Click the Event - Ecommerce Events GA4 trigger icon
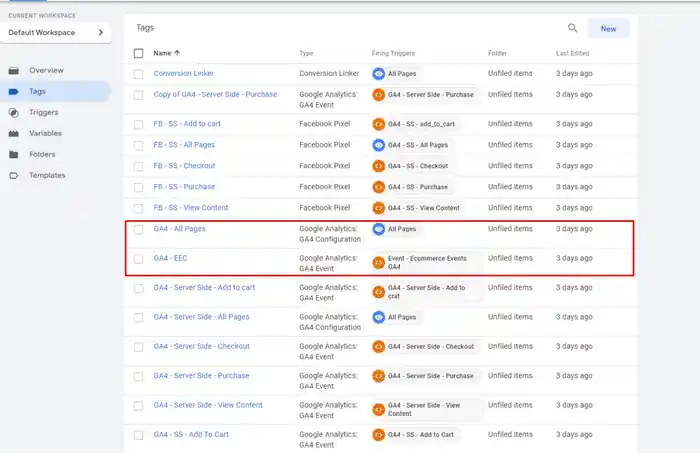This screenshot has height=453, width=700. pyautogui.click(x=379, y=262)
